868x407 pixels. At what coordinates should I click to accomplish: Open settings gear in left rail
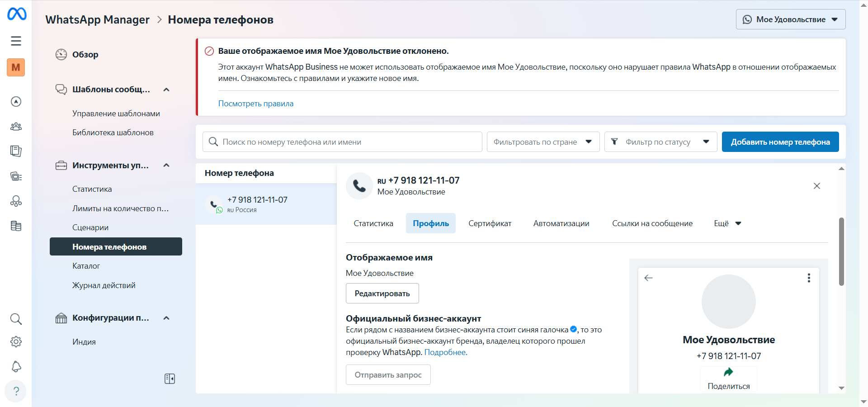tap(16, 342)
